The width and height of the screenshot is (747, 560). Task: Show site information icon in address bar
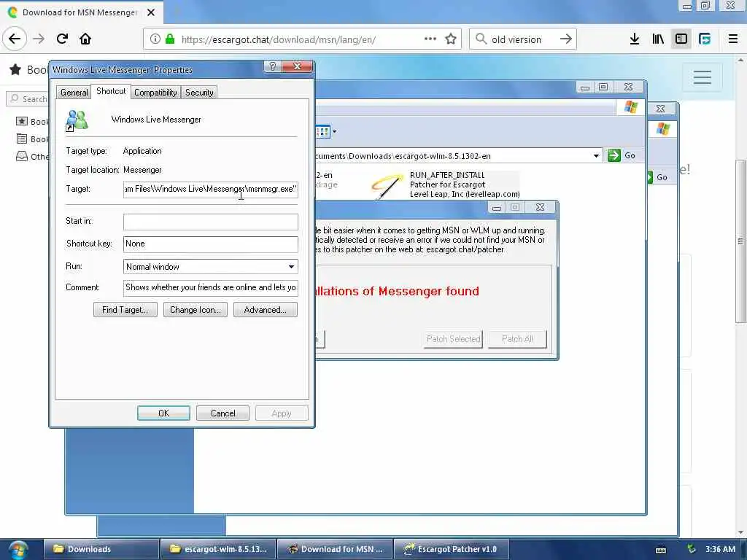(155, 39)
